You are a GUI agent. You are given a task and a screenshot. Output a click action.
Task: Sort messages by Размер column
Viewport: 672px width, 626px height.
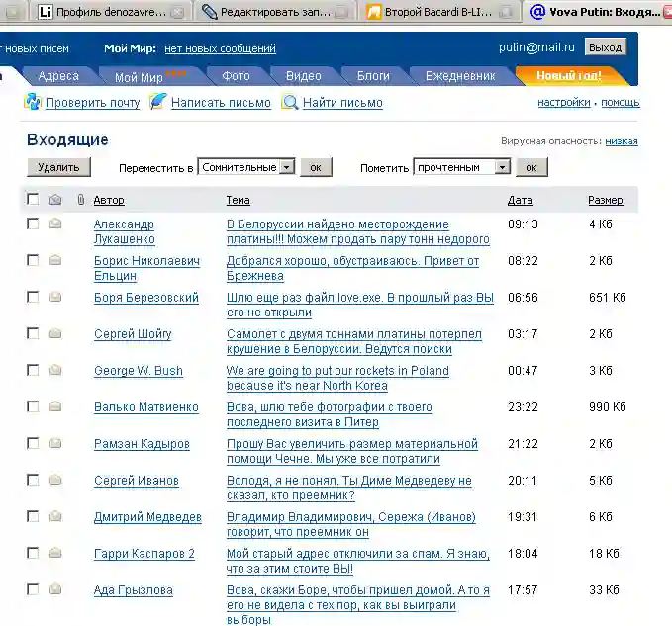(x=606, y=200)
